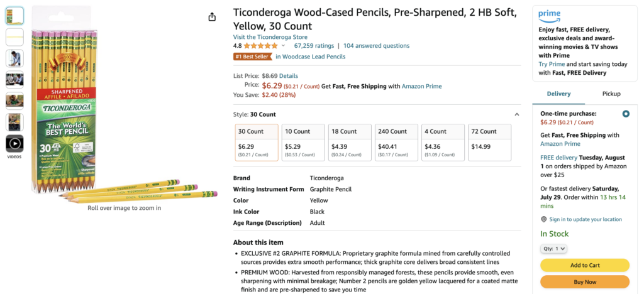Select the first product thumbnail

coord(14,16)
